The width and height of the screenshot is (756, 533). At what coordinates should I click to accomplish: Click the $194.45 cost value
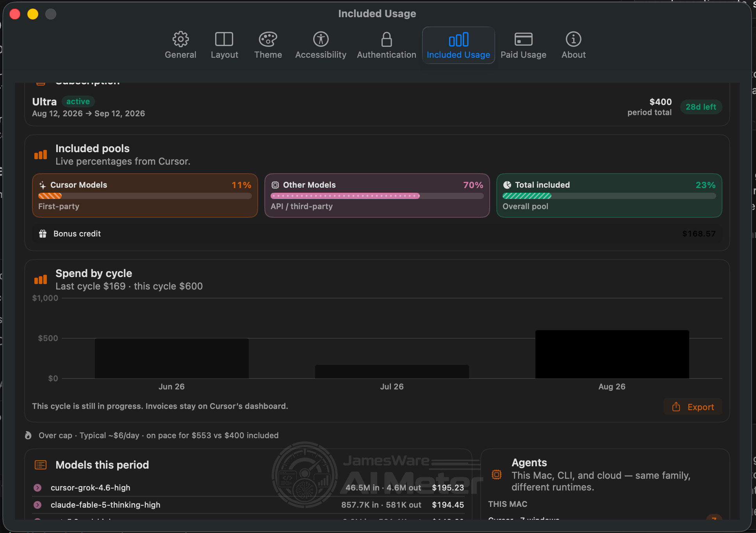[448, 505]
